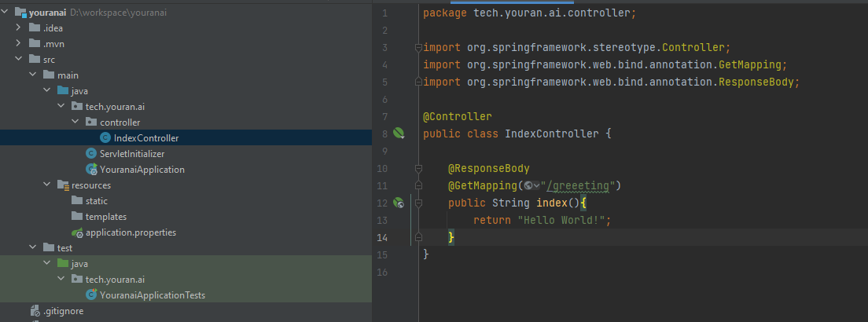Click the Spring bean gutter icon beside IndexController class
Screen dimensions: 868x322
pos(399,134)
